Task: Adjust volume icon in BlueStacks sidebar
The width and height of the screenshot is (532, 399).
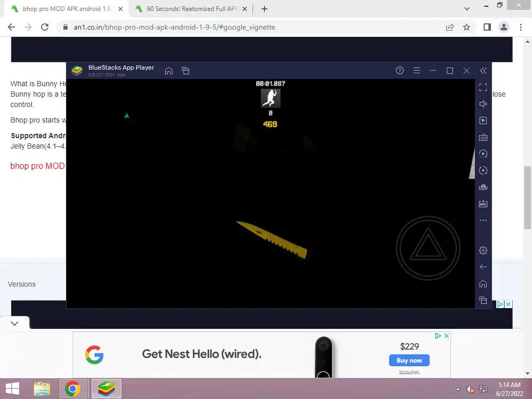Action: coord(483,104)
